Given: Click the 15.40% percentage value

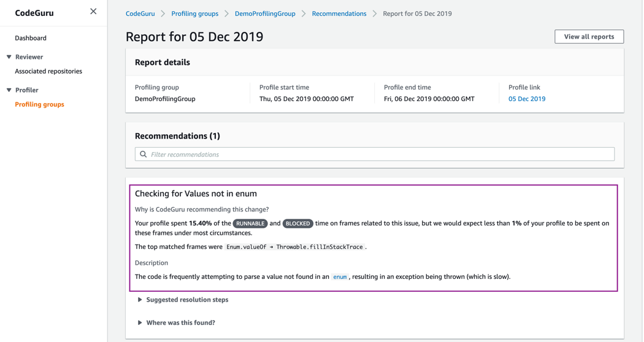Looking at the screenshot, I should coord(201,223).
